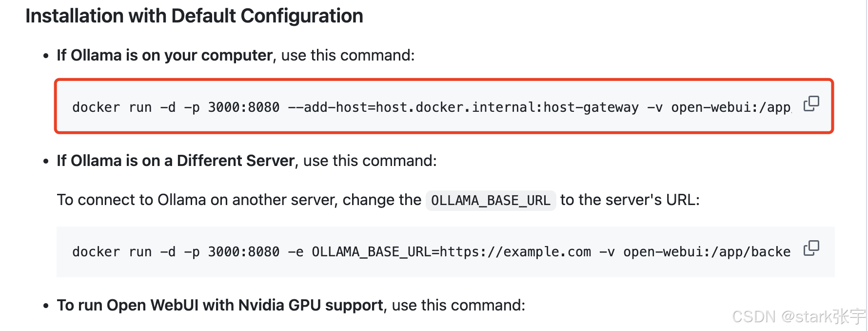Image resolution: width=868 pixels, height=331 pixels.
Task: Click 'to the server's URL:' text
Action: (x=630, y=200)
